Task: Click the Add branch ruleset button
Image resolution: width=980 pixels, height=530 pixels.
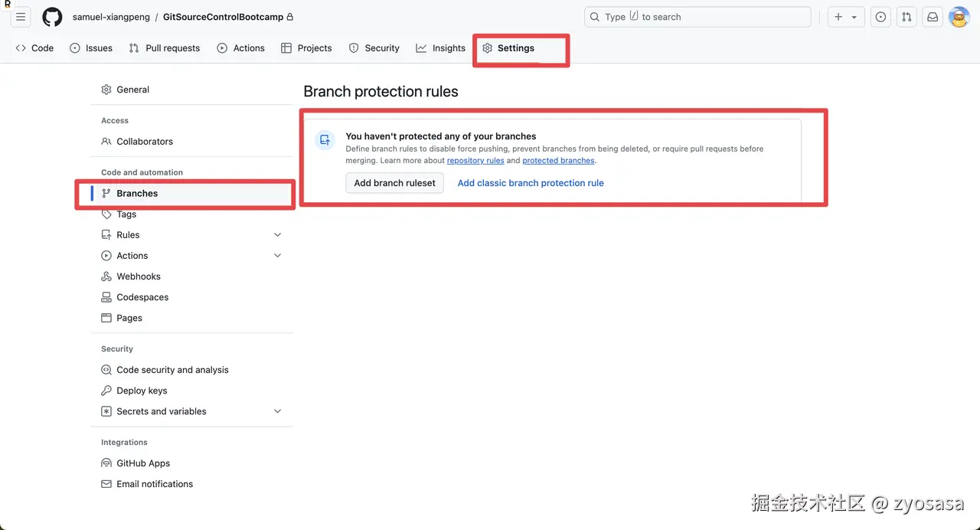Action: point(394,183)
